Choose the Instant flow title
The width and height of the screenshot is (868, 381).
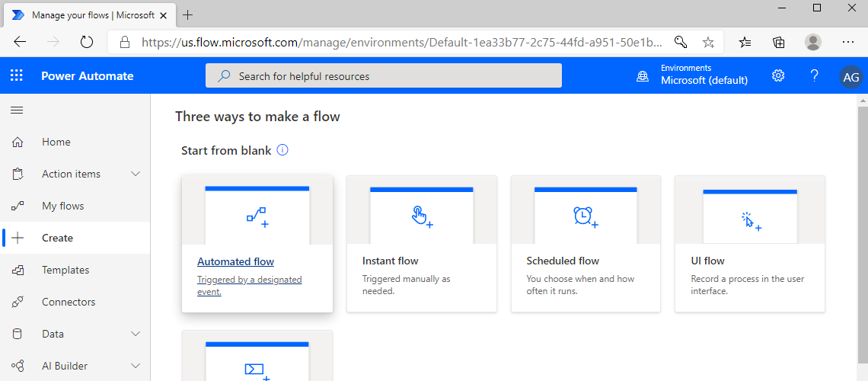pos(391,261)
